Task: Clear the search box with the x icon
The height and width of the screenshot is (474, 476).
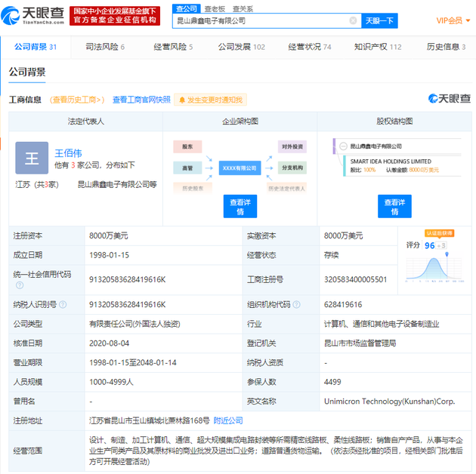Action: (x=353, y=20)
